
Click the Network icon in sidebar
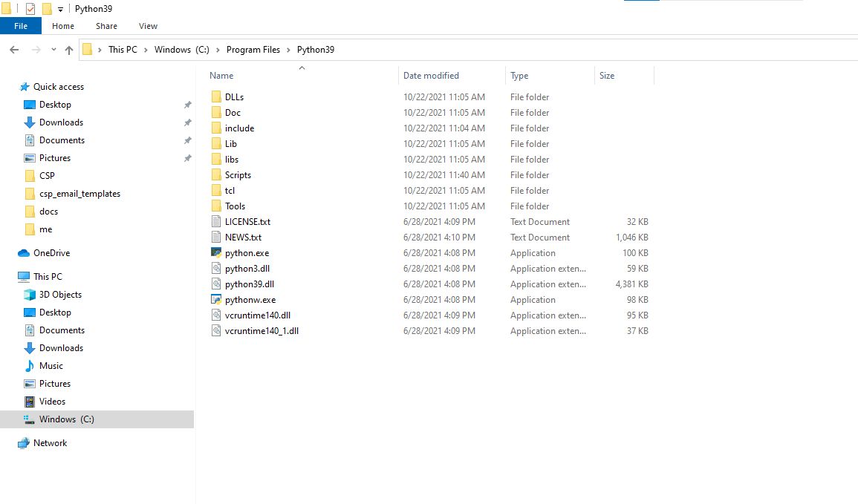(x=24, y=443)
